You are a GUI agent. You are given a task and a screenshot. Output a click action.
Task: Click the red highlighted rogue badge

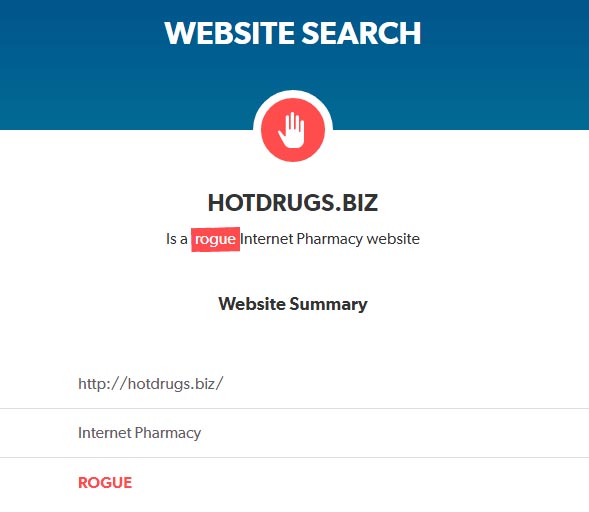pyautogui.click(x=215, y=239)
